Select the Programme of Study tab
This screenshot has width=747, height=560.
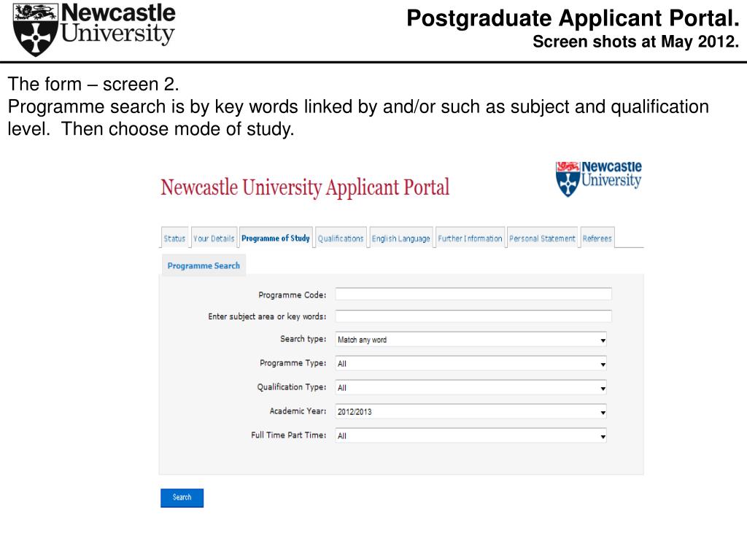[x=276, y=238]
